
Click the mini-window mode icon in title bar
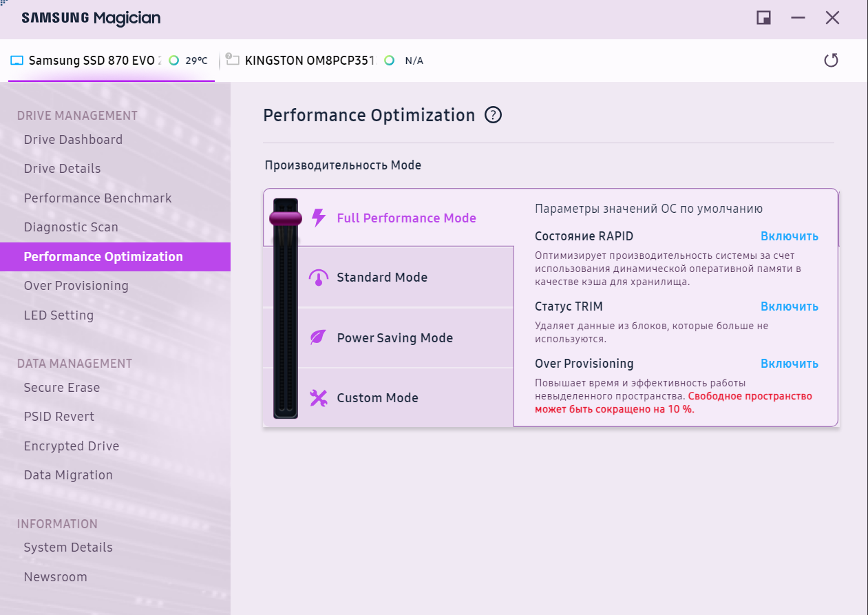[763, 18]
